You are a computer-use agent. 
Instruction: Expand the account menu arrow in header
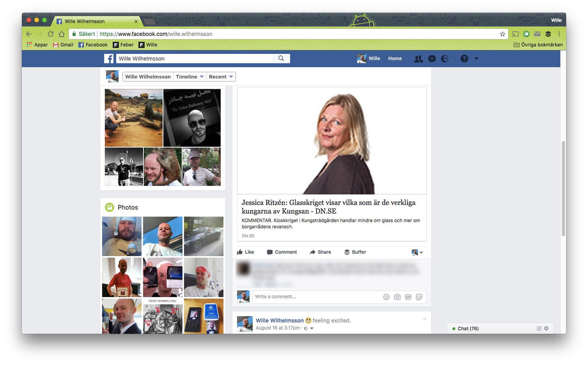[476, 58]
